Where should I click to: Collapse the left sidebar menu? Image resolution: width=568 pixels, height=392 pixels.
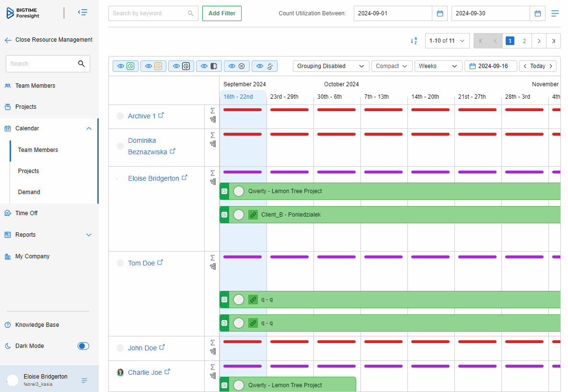tap(82, 12)
